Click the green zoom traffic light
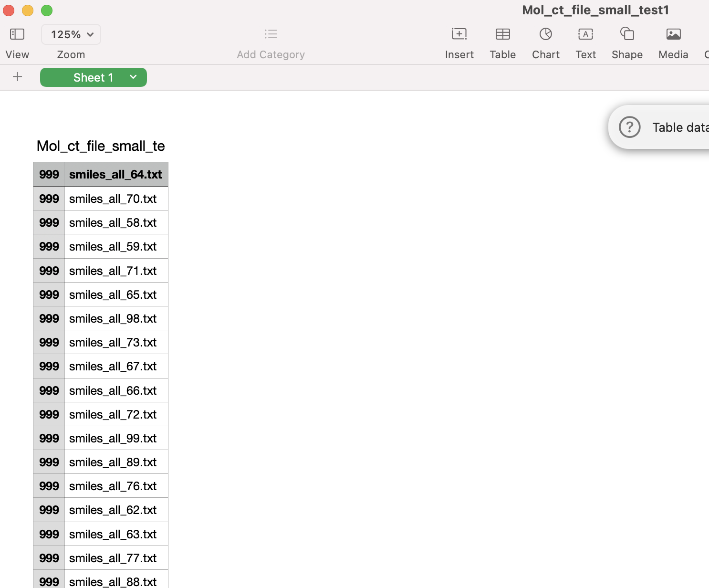Viewport: 709px width, 588px height. [46, 10]
